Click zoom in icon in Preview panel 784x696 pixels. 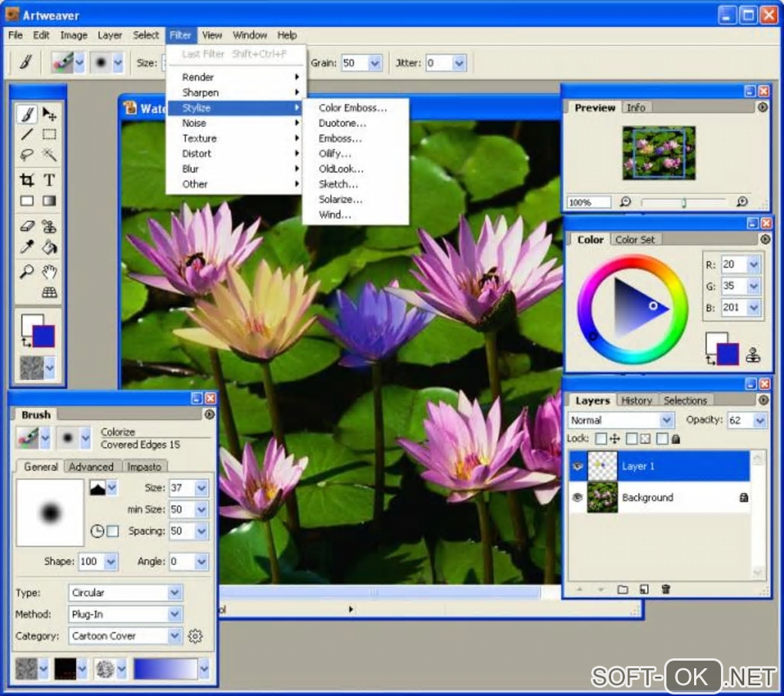[x=742, y=201]
